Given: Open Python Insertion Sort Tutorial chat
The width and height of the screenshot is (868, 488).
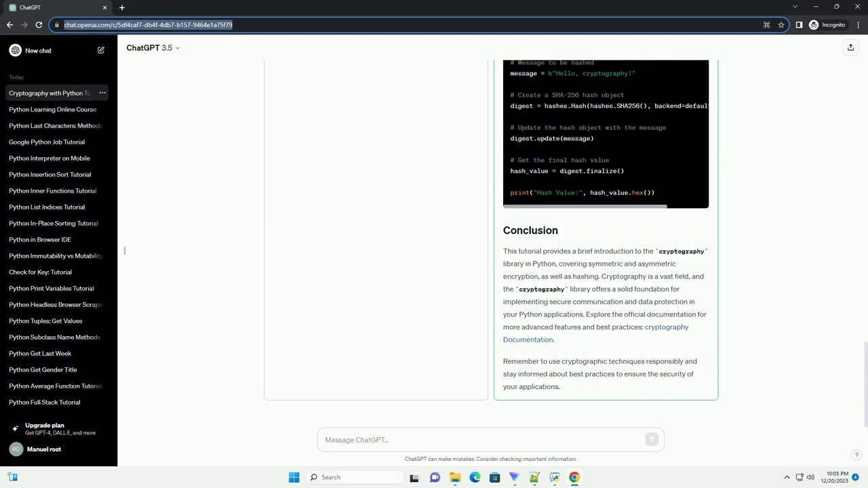Looking at the screenshot, I should pyautogui.click(x=50, y=174).
